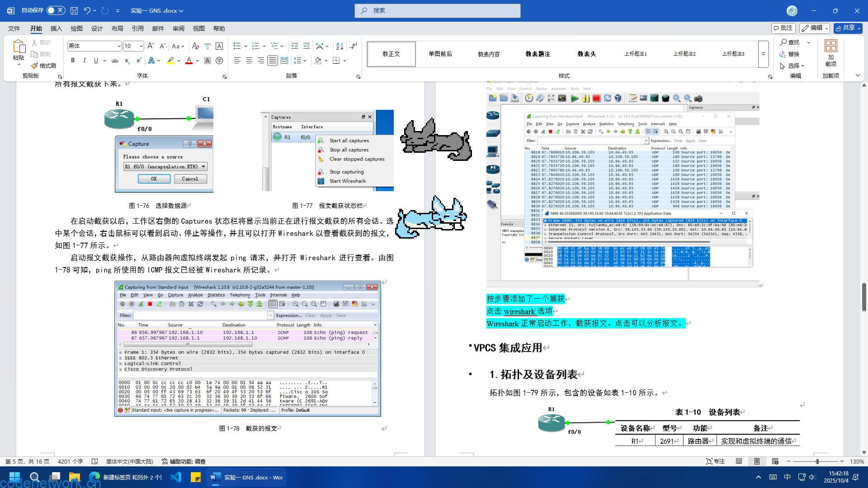
Task: Click the yellow text highlight color
Action: click(170, 61)
